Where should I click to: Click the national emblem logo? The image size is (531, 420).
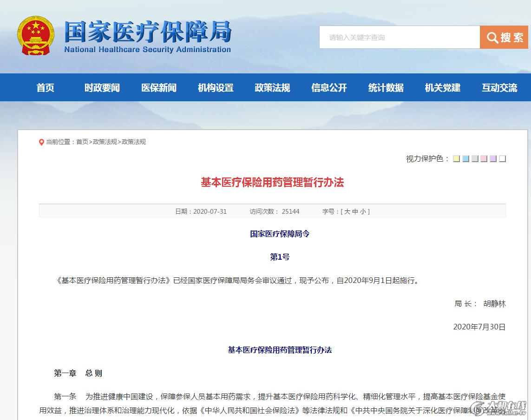36,36
